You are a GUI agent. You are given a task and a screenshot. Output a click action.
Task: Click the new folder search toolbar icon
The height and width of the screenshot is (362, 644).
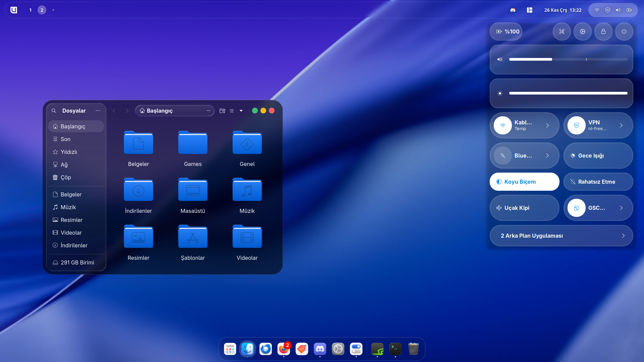[222, 111]
